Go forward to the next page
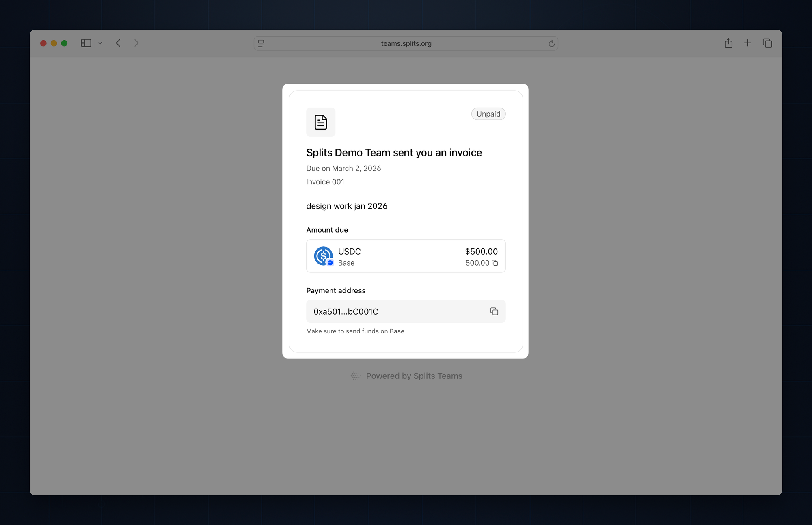The image size is (812, 525). pos(136,43)
